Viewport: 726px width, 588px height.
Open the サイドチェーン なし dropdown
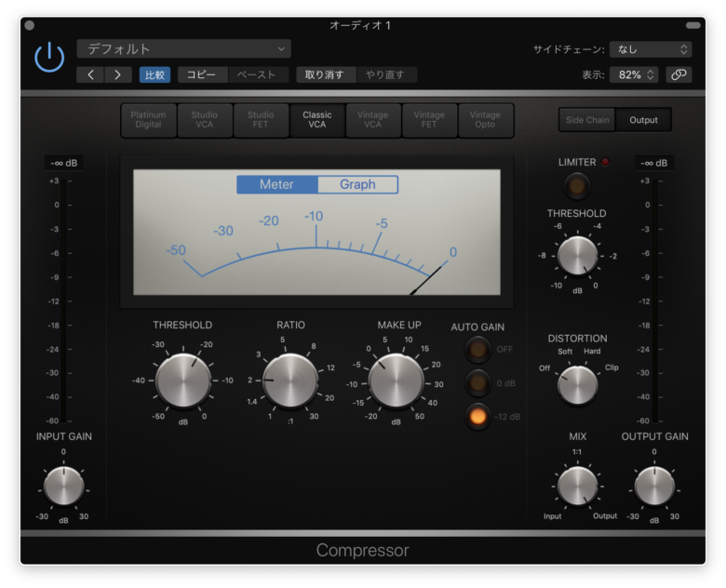[650, 49]
